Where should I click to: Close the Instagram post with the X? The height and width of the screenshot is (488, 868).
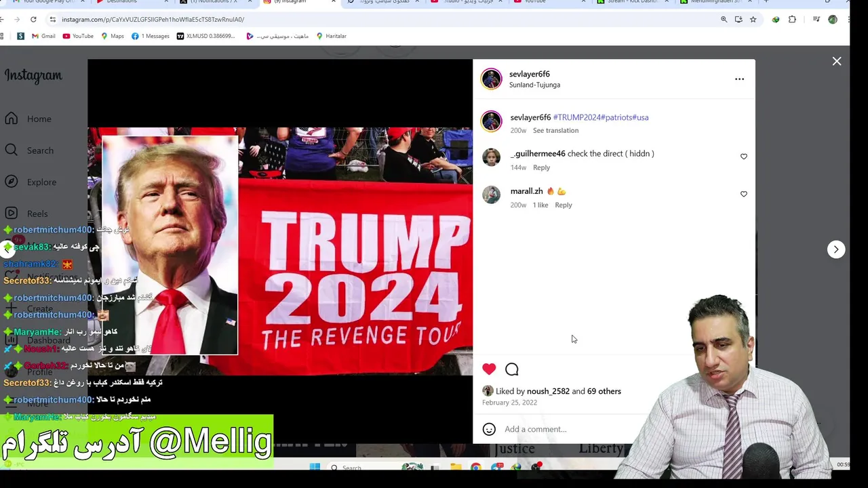tap(837, 62)
